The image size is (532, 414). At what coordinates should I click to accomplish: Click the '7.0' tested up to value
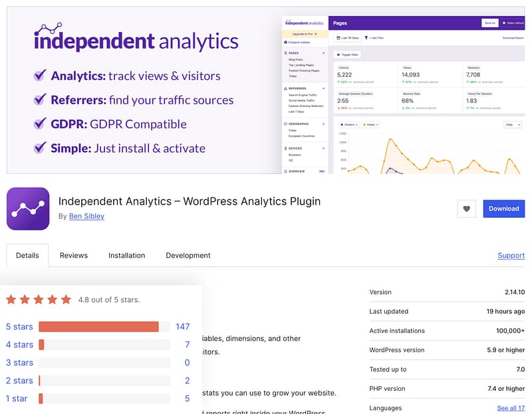521,369
